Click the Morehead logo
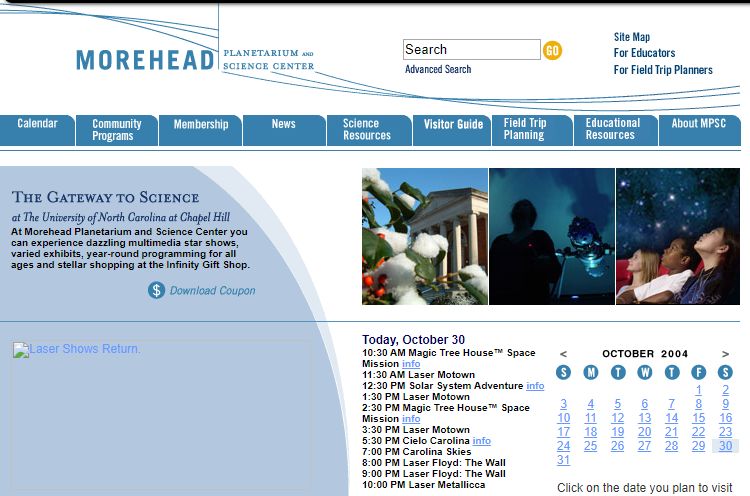Screen dimensions: 750x496 [195, 60]
